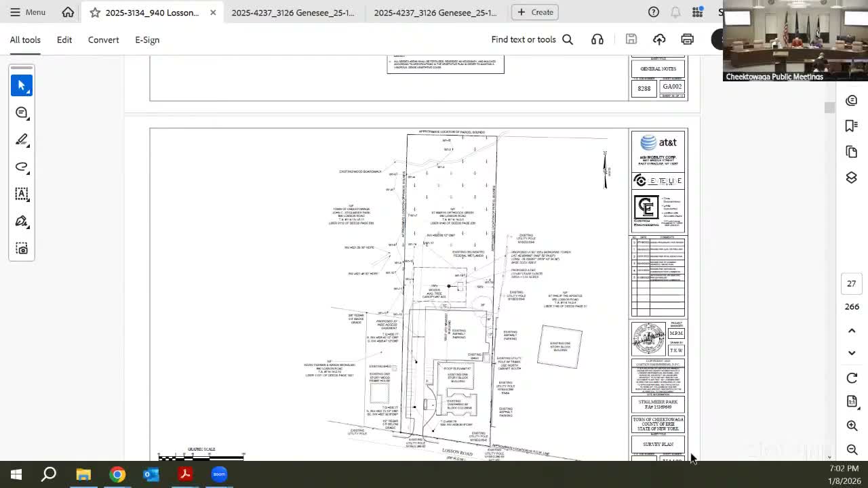Activate the text box tool

(x=22, y=194)
